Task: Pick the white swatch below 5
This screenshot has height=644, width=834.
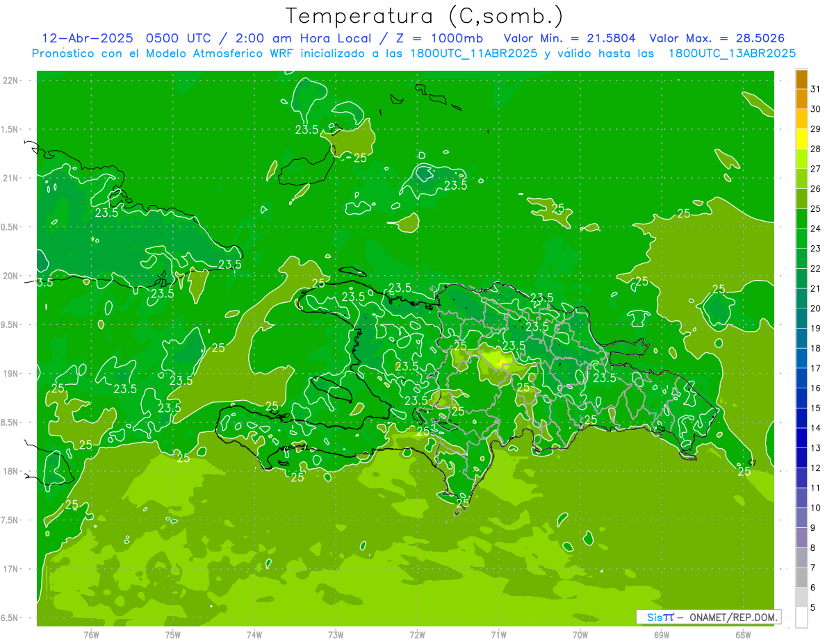Action: 801,617
